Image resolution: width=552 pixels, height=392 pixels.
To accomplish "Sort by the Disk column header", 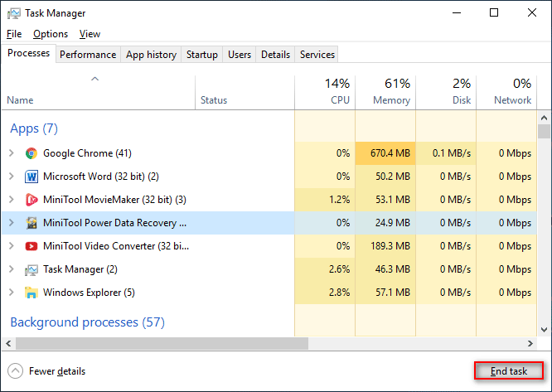I will click(x=446, y=93).
